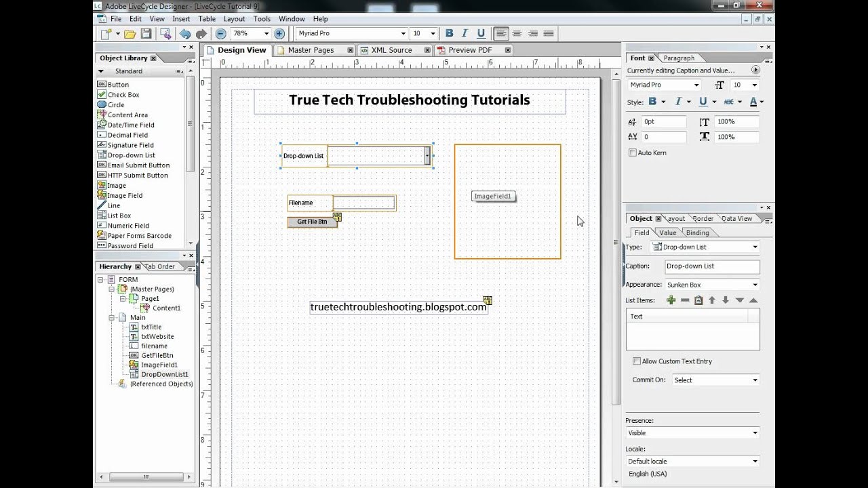Open the Locale dropdown
The image size is (868, 488).
coord(755,461)
